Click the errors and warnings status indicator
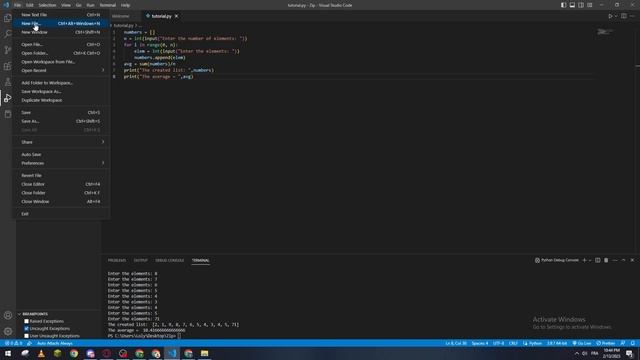 click(x=13, y=343)
